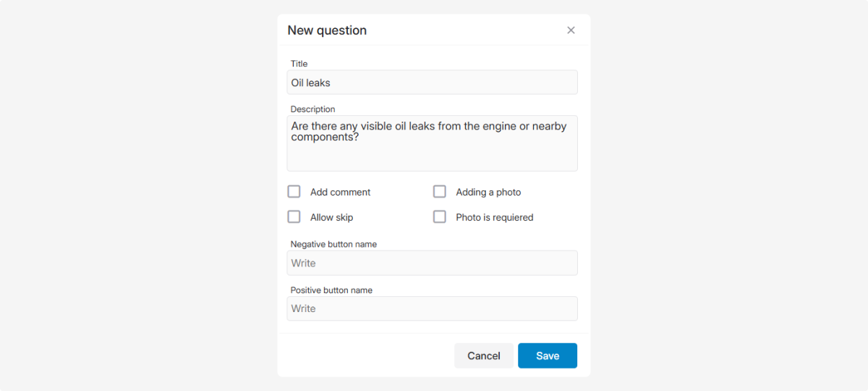Save the new question
Screen dimensions: 868x391
[547, 356]
